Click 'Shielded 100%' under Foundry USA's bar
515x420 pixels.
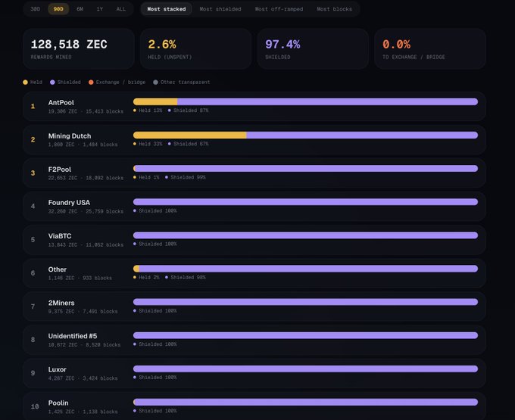(155, 211)
